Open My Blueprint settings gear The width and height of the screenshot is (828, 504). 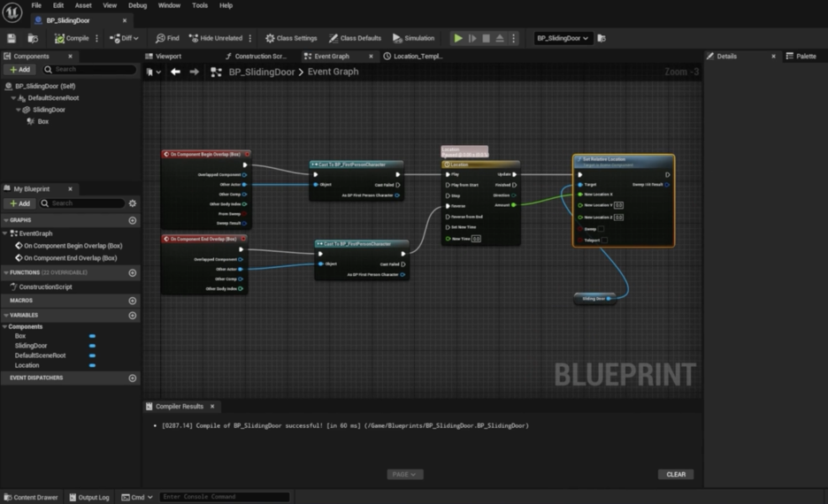[133, 203]
